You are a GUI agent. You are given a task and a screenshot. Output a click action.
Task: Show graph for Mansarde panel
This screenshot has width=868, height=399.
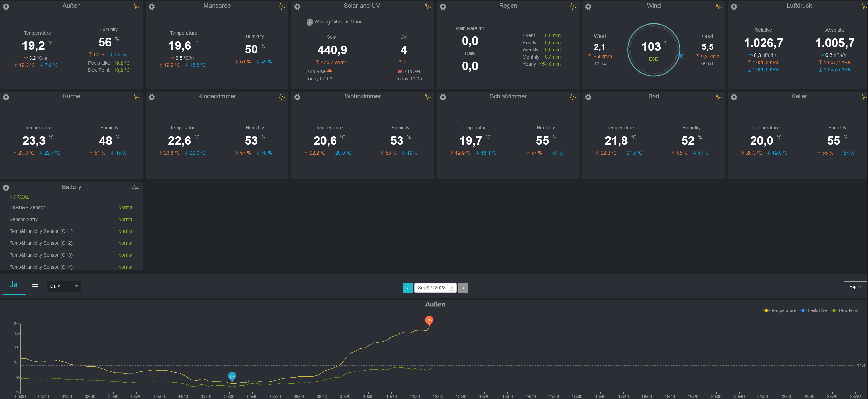[281, 6]
